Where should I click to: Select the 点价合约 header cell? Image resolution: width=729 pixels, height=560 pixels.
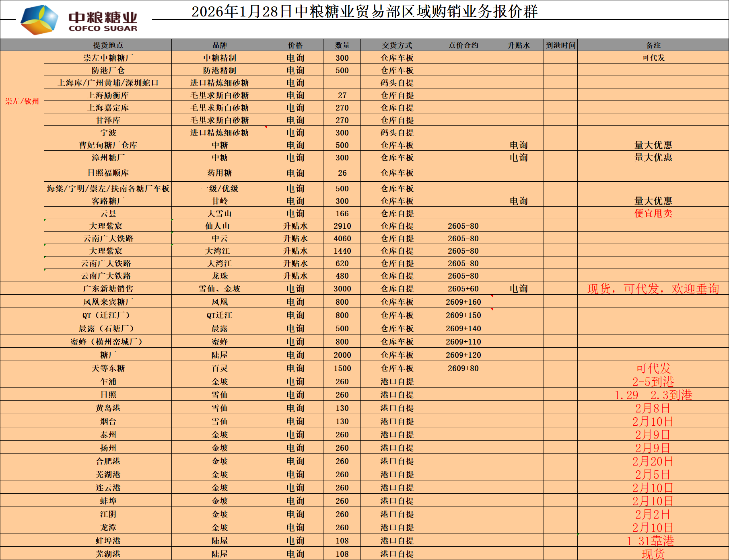click(463, 45)
